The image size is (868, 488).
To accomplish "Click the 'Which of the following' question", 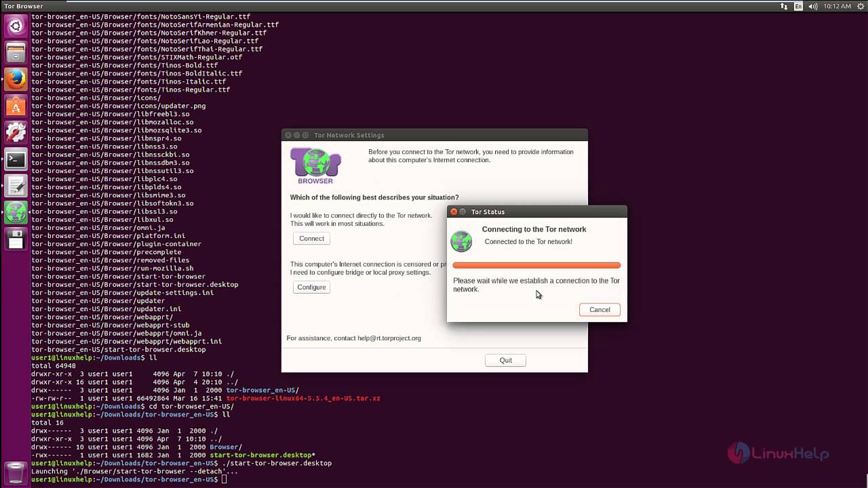I will pyautogui.click(x=374, y=198).
